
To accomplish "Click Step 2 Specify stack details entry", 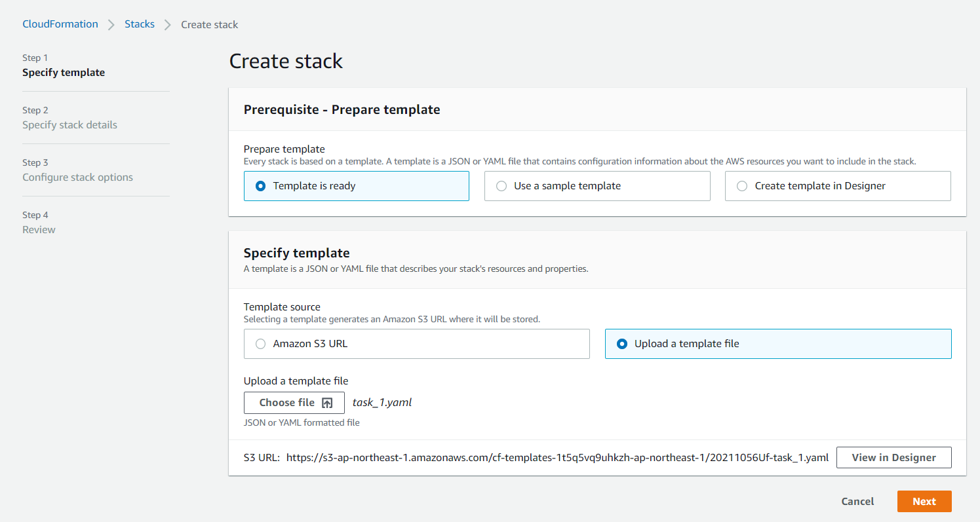I will [x=69, y=118].
